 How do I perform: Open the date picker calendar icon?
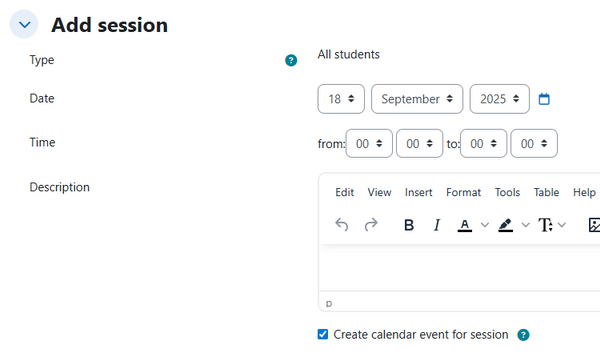tap(544, 99)
